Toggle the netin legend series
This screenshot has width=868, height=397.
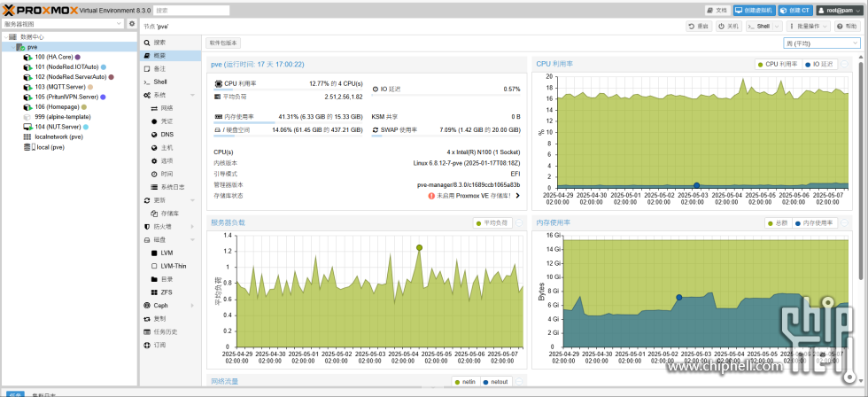click(465, 382)
